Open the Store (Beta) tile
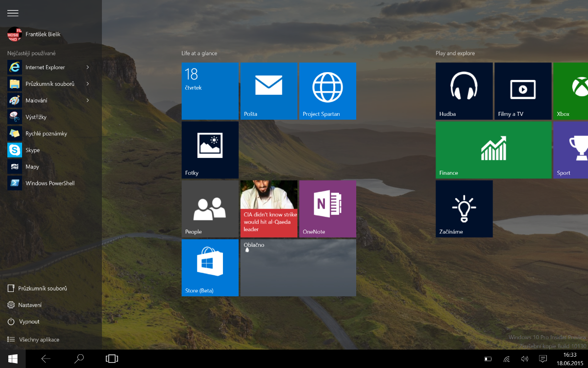 pyautogui.click(x=210, y=267)
